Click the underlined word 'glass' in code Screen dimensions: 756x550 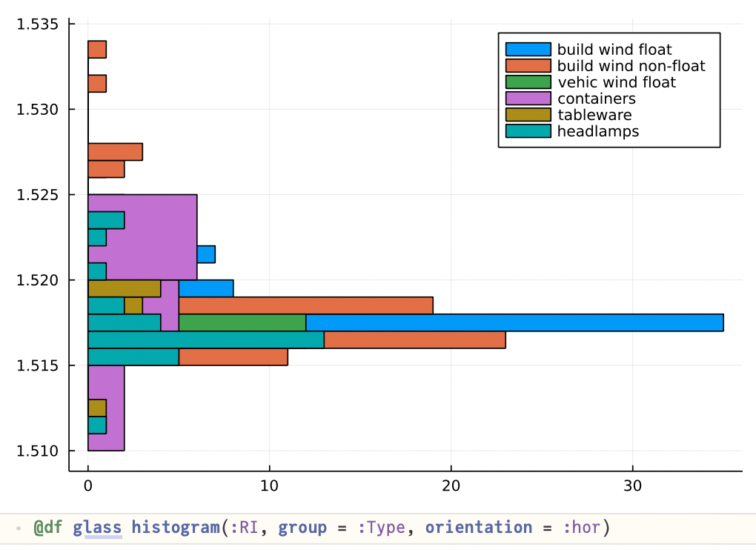(97, 527)
